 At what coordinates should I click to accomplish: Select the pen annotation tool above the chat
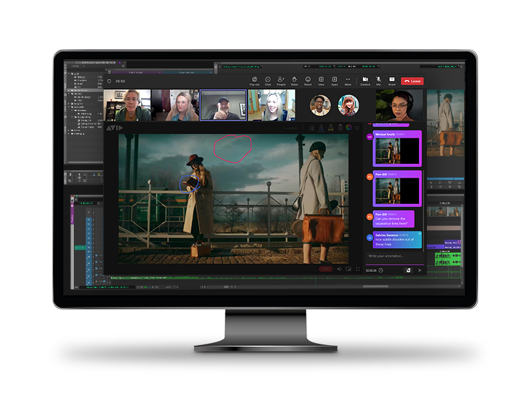point(321,128)
